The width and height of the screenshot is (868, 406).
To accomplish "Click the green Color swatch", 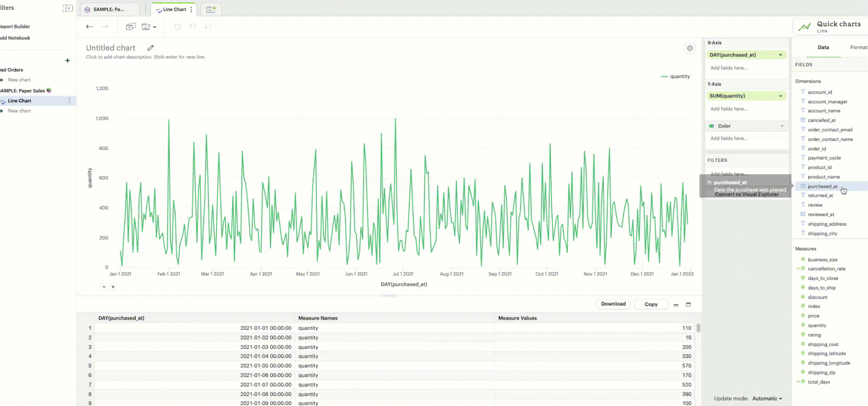I will pyautogui.click(x=712, y=126).
